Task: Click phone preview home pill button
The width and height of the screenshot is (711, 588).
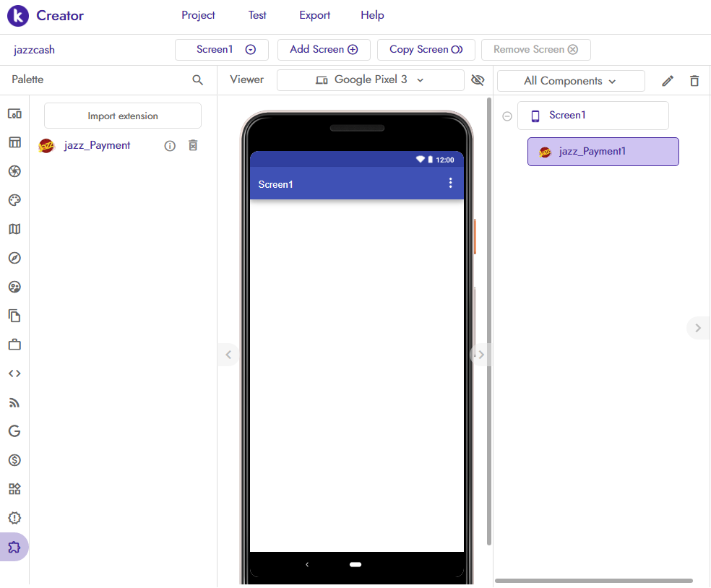Action: pos(355,564)
